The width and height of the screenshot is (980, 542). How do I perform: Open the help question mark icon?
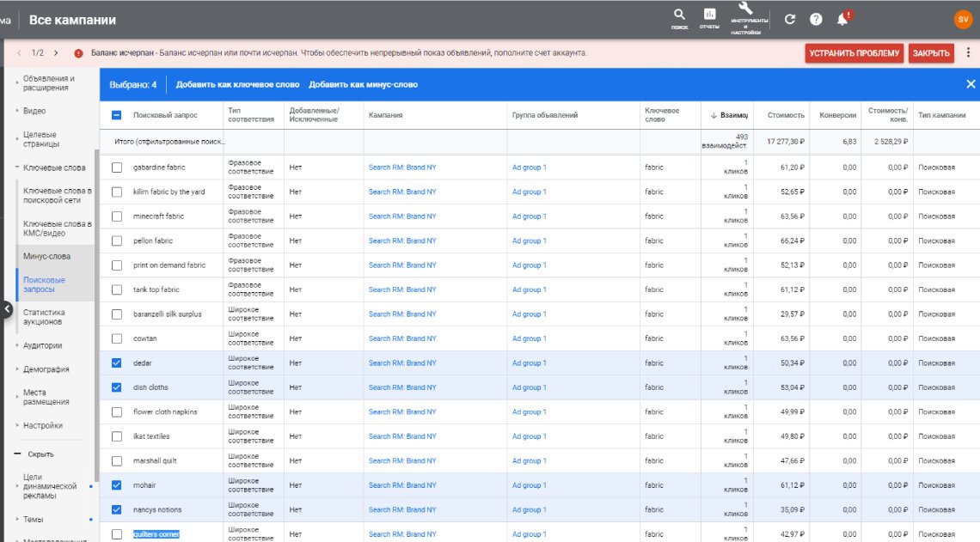coord(816,19)
